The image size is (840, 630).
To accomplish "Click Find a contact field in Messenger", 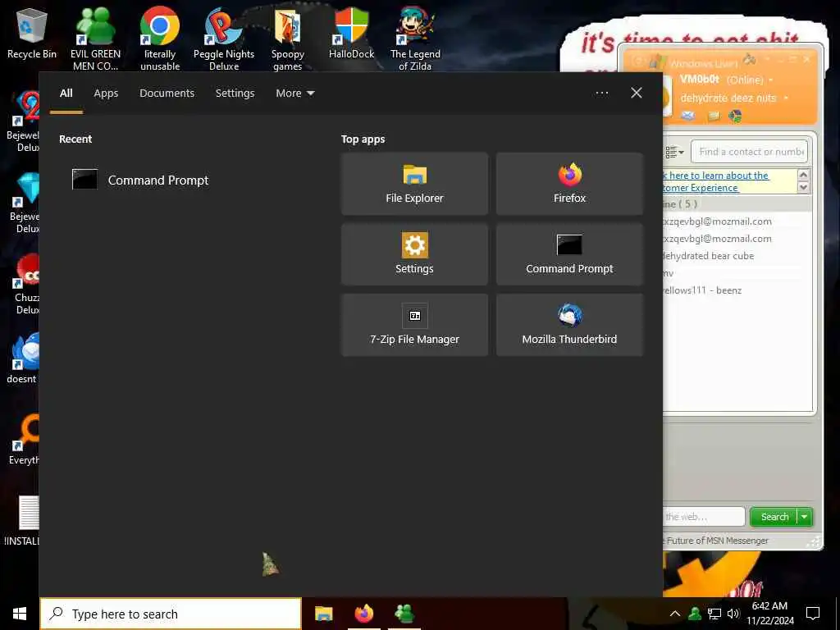I will click(749, 152).
